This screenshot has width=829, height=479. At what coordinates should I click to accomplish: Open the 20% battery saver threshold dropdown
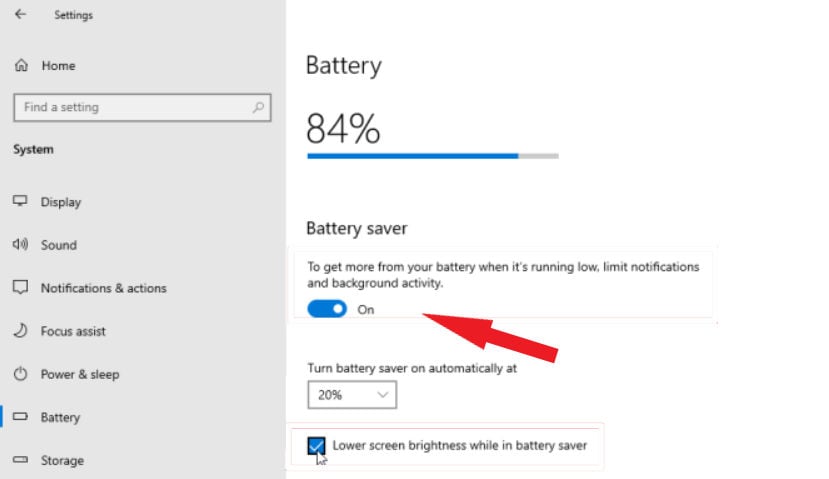tap(352, 395)
